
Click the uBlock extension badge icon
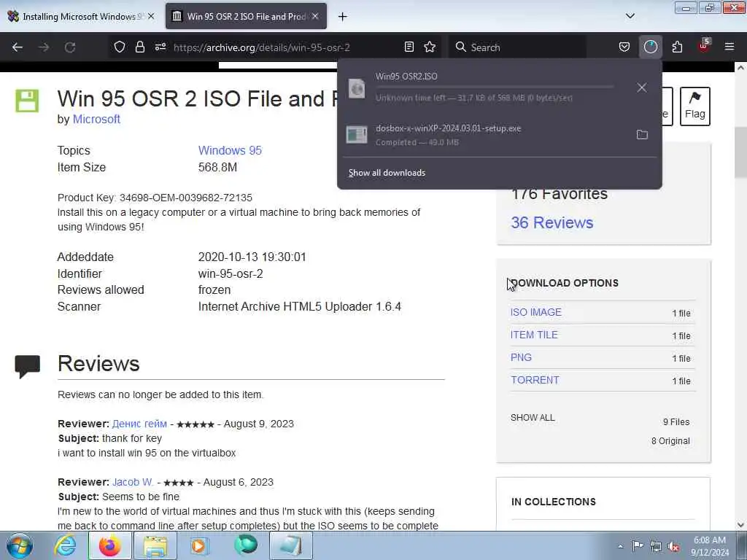(x=704, y=46)
